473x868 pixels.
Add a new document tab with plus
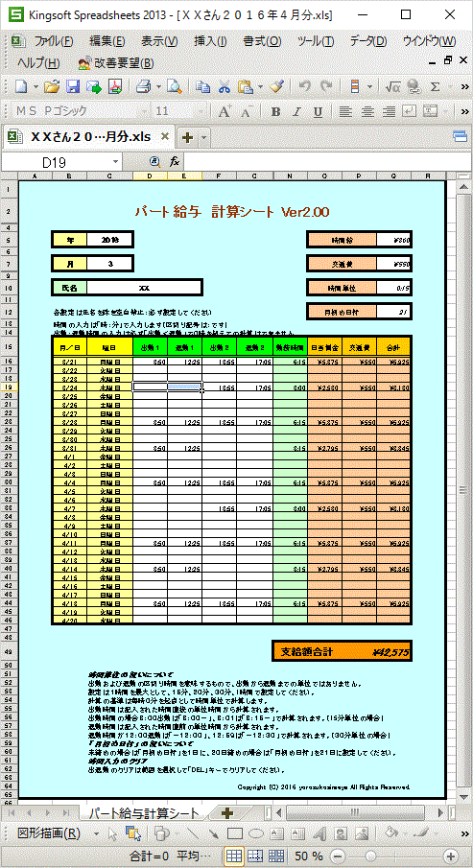[188, 137]
